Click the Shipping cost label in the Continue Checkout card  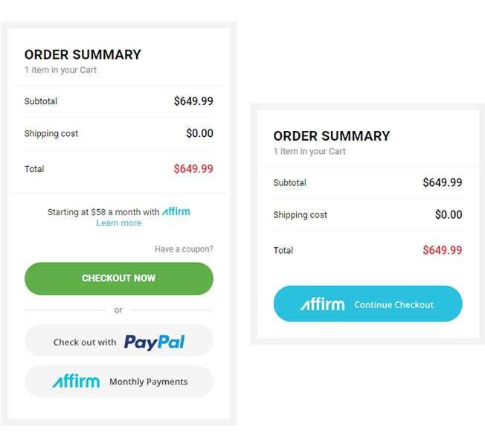point(300,215)
